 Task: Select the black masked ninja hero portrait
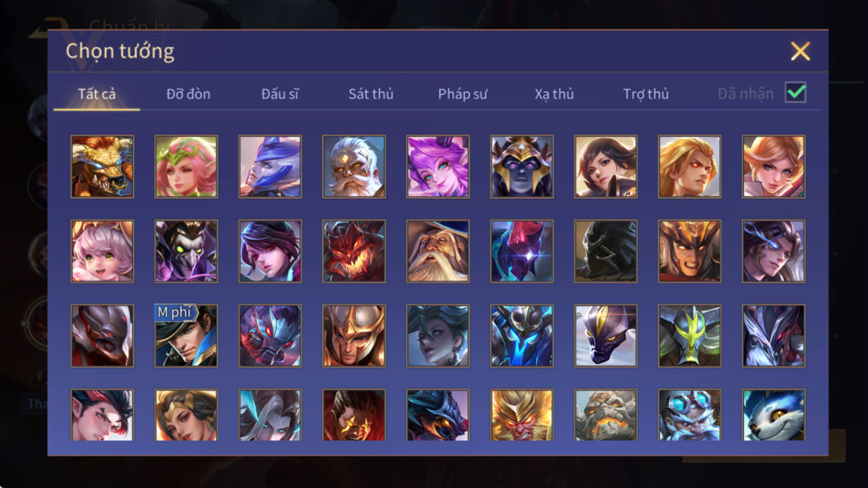605,251
